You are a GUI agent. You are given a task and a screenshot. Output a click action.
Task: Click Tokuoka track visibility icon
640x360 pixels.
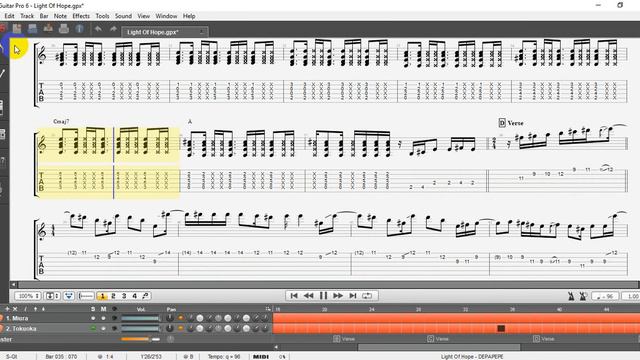pos(114,329)
